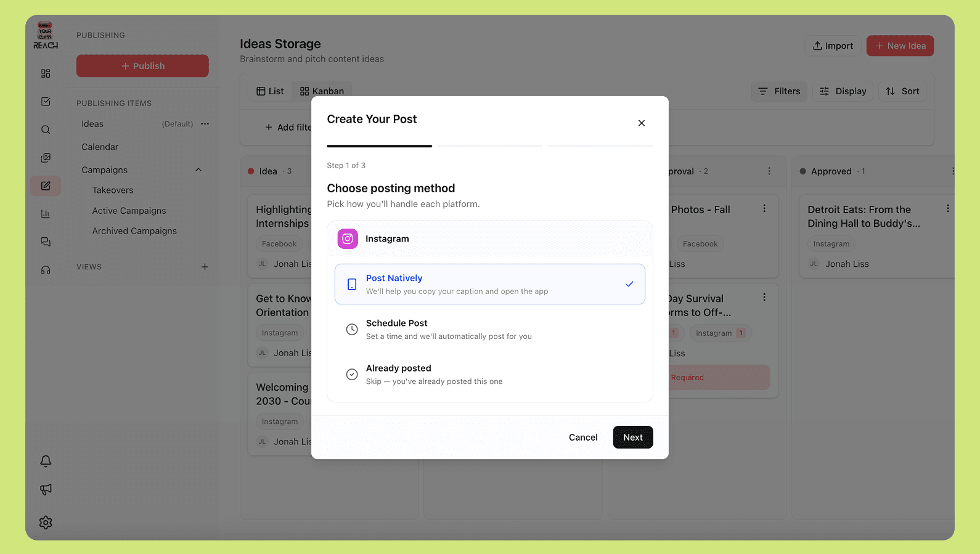Select the Schedule Post option

(490, 329)
